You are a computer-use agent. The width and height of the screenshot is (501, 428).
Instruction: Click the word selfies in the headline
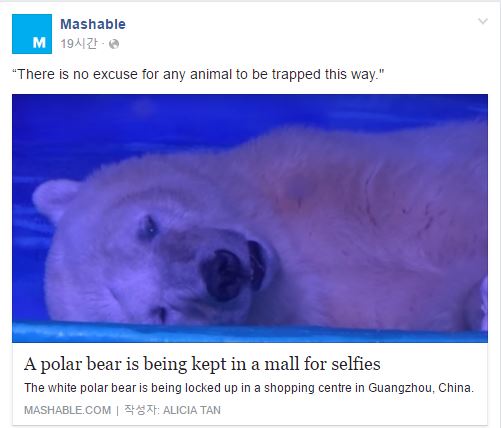(356, 364)
